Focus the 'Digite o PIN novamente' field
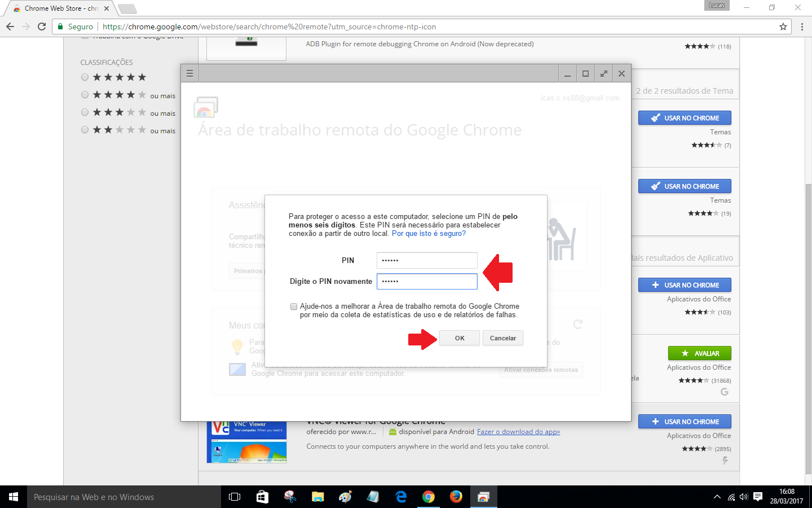This screenshot has width=812, height=508. point(427,281)
